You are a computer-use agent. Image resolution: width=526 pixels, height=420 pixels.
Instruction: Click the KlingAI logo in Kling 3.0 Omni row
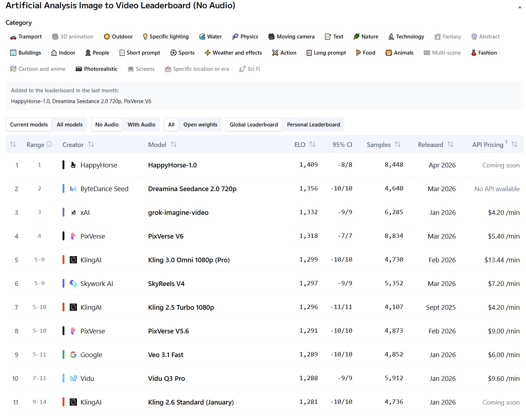tap(73, 260)
